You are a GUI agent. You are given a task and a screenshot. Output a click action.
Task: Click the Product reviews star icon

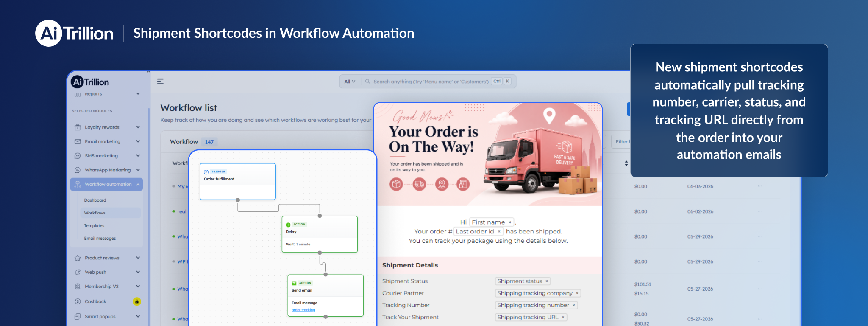point(78,258)
